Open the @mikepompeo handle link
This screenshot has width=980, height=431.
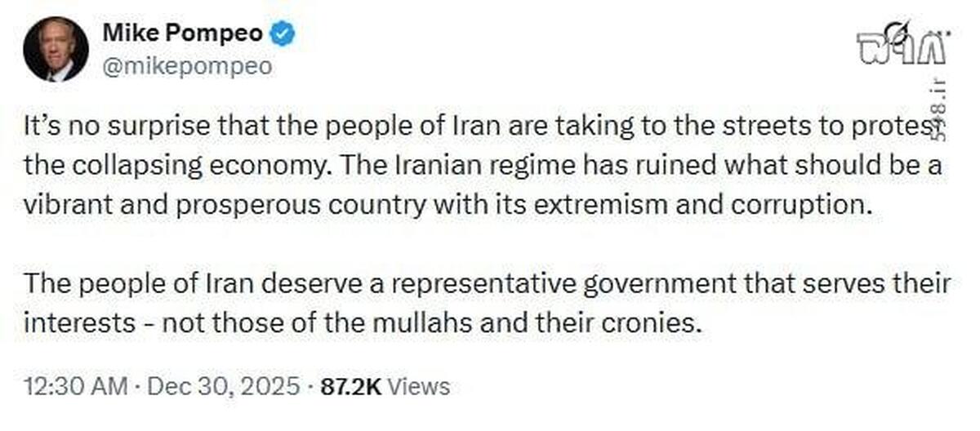(x=187, y=66)
